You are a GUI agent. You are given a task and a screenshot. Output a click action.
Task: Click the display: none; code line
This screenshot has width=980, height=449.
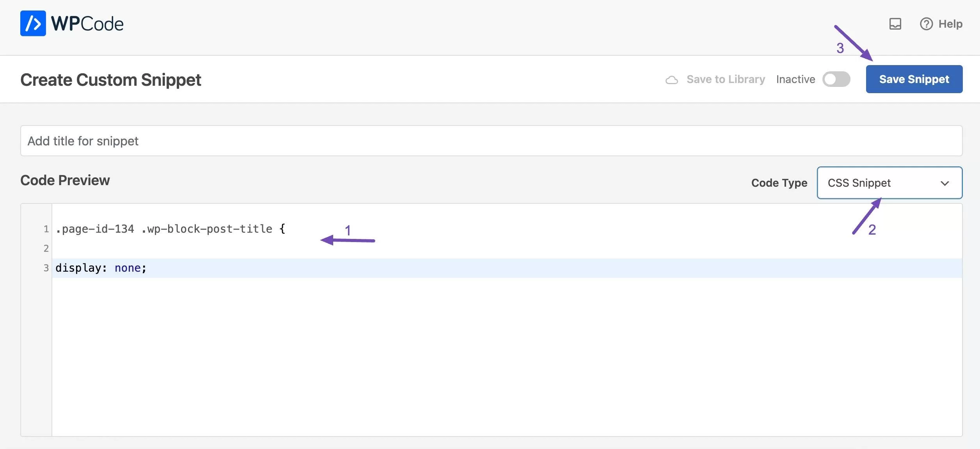coord(101,268)
